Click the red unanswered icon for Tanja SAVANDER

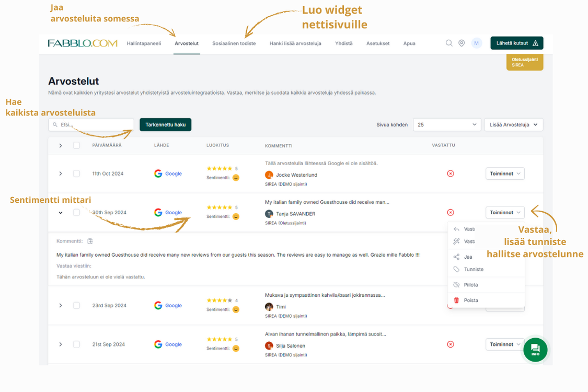click(451, 212)
